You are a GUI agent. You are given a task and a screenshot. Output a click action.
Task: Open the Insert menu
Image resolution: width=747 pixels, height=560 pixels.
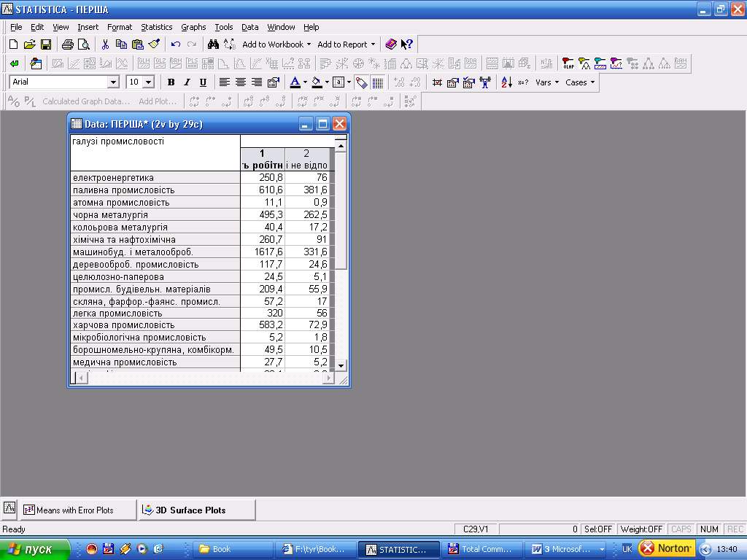pyautogui.click(x=88, y=27)
